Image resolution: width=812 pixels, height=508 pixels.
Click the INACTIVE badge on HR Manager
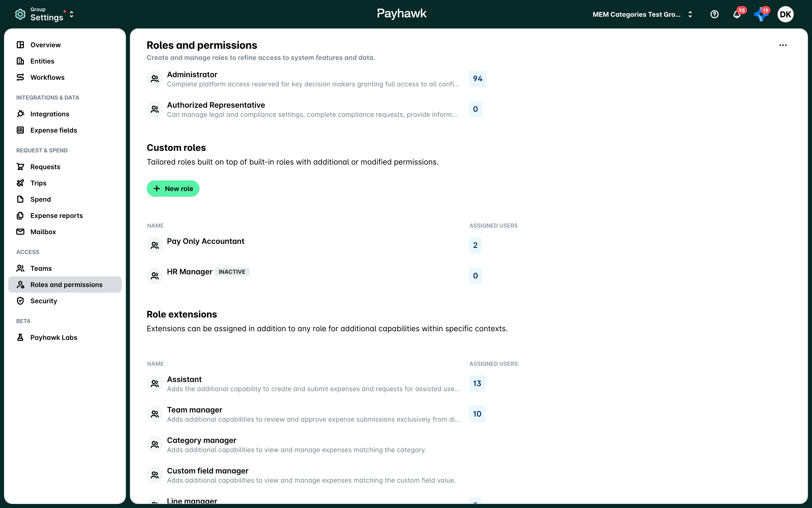[232, 272]
